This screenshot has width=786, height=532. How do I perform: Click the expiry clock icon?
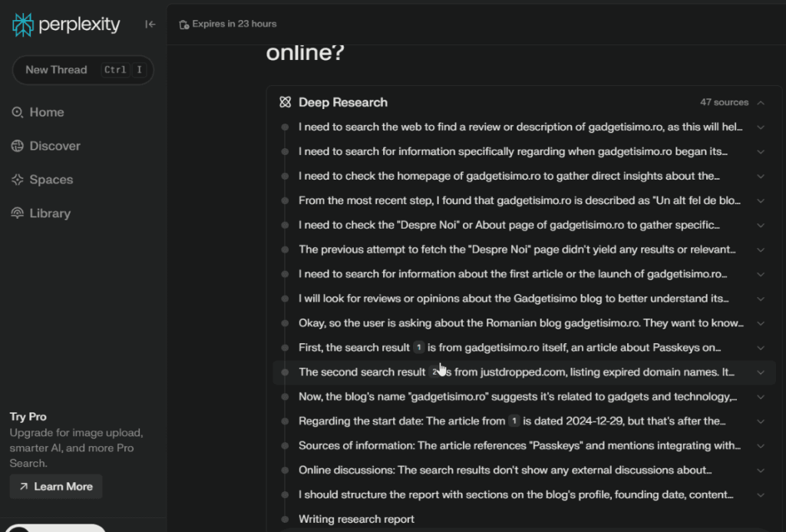pyautogui.click(x=184, y=24)
